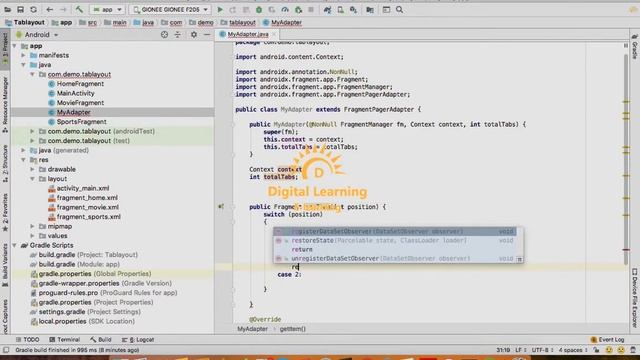
Task: Expand com.demo.tablayout (androidTest) package
Action: pyautogui.click(x=32, y=131)
